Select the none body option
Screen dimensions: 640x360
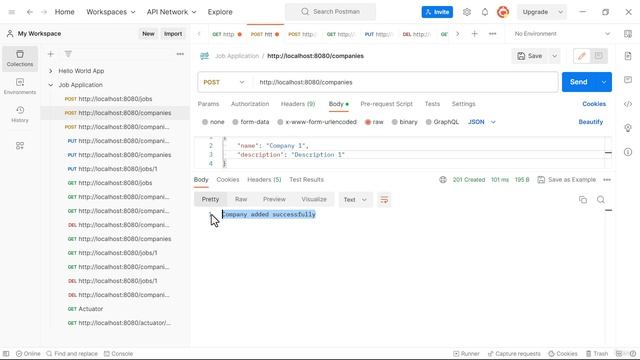click(213, 122)
